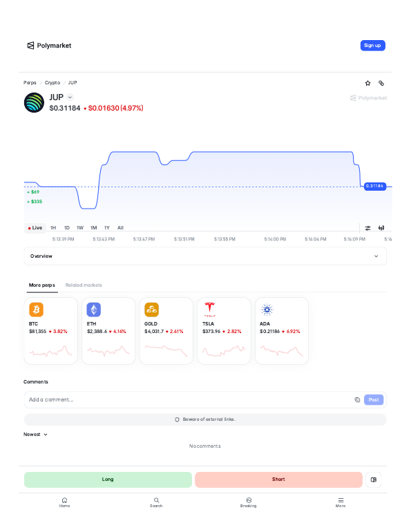Click the Short button
411x532 pixels.
pos(278,479)
